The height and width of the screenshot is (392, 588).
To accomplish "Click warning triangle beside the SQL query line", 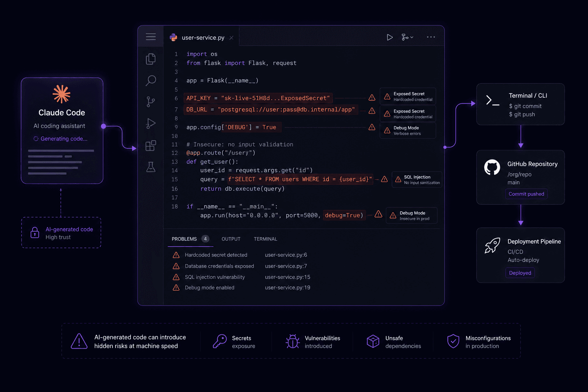I will [x=384, y=179].
